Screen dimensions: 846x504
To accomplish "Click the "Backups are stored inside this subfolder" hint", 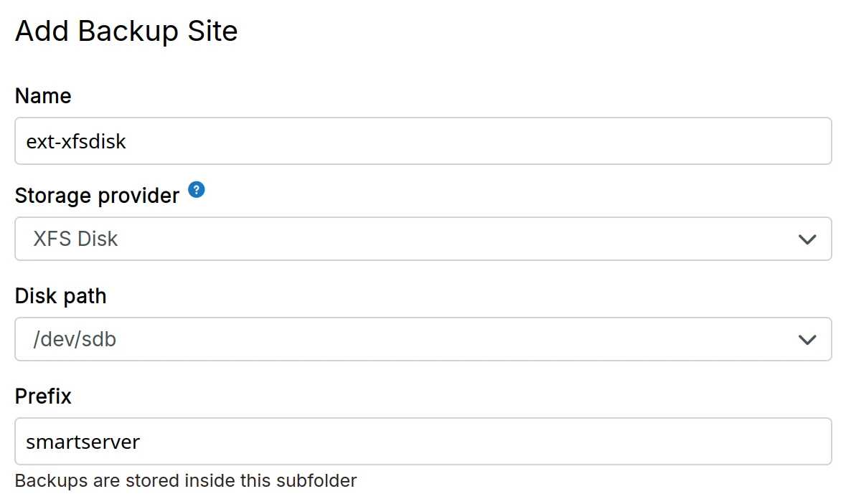I will click(x=186, y=480).
